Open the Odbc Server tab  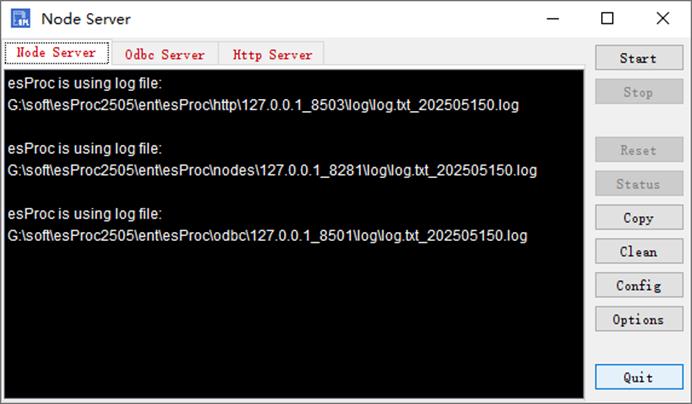pos(165,54)
